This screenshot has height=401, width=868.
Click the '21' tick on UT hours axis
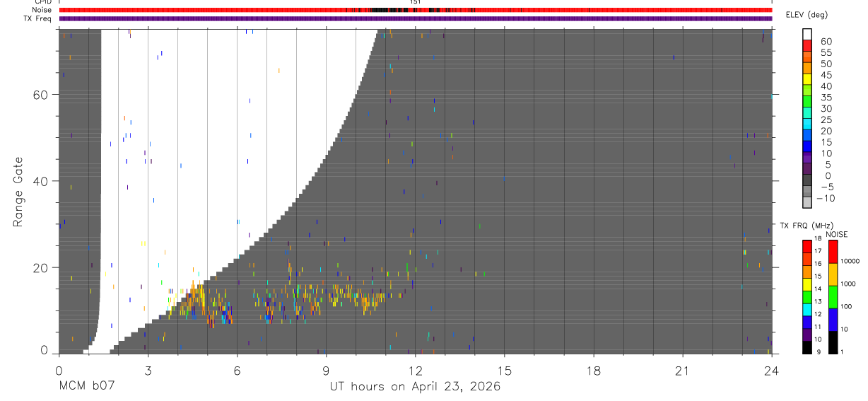pyautogui.click(x=683, y=371)
